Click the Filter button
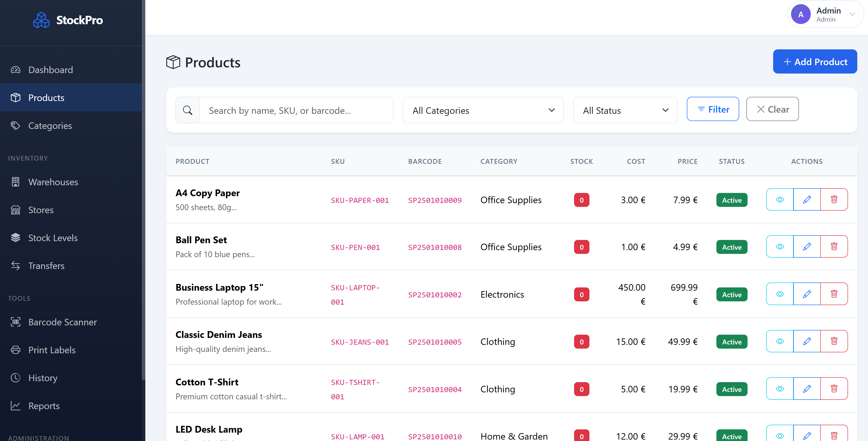Viewport: 868px width, 441px height. click(713, 109)
